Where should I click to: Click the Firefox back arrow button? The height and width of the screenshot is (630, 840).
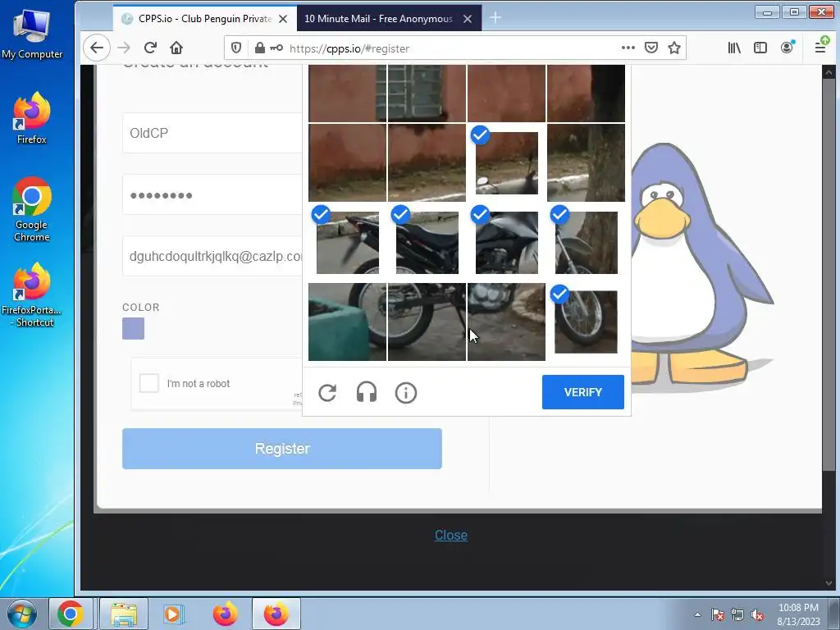coord(97,48)
